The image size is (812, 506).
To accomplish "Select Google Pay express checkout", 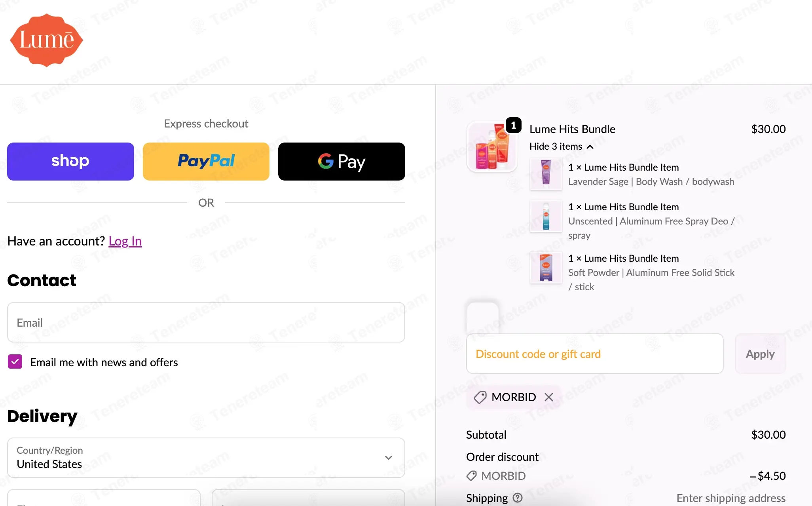I will tap(341, 162).
